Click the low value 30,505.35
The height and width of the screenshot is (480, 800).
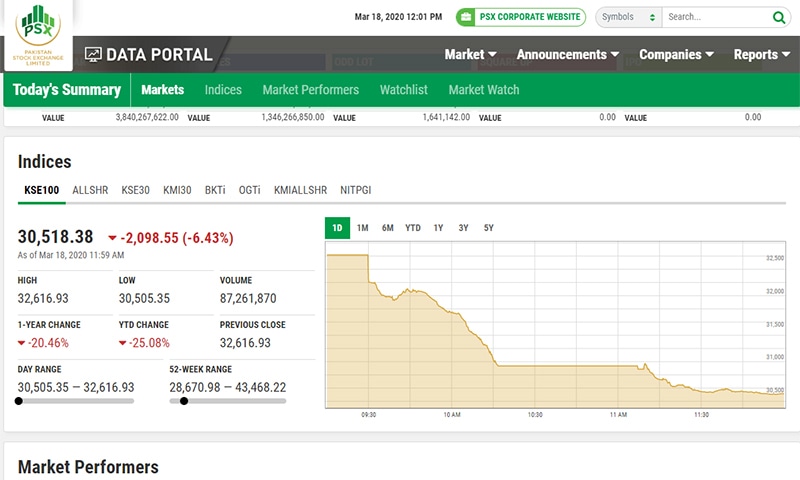click(144, 298)
